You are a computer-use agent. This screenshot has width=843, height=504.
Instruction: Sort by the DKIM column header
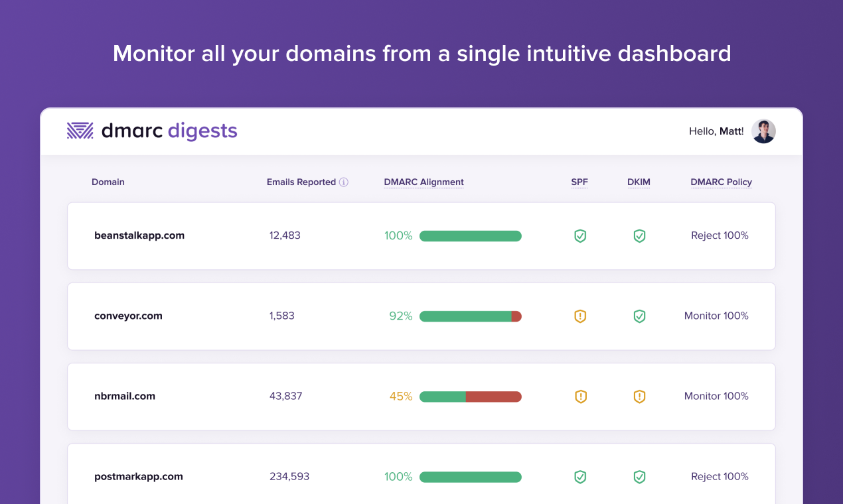[x=638, y=182]
